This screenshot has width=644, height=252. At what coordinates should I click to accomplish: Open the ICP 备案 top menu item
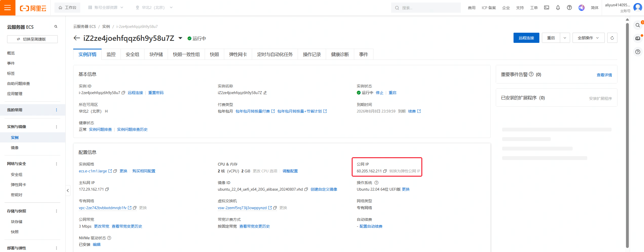tap(489, 8)
